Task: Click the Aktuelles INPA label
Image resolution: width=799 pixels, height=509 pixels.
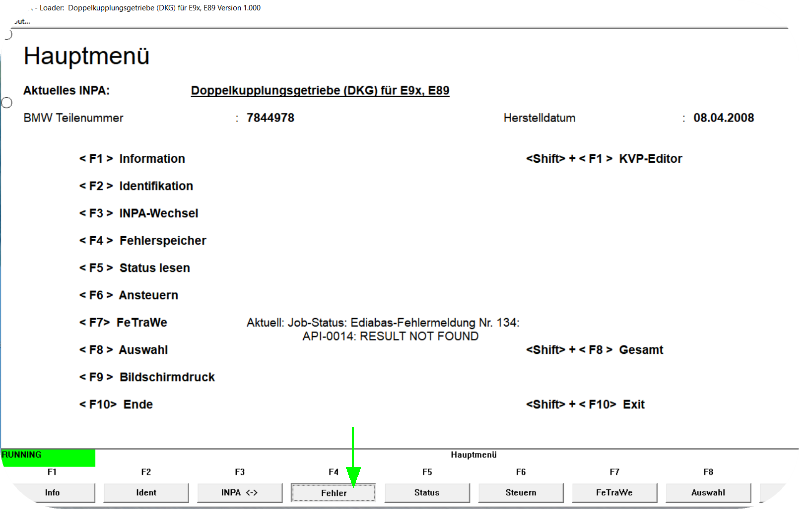Action: [x=66, y=91]
